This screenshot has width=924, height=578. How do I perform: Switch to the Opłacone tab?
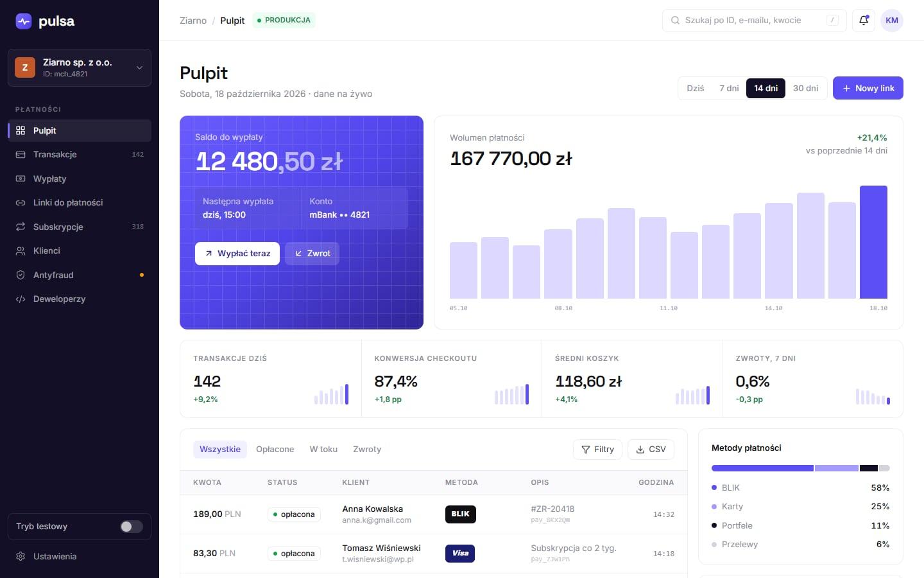pos(275,449)
